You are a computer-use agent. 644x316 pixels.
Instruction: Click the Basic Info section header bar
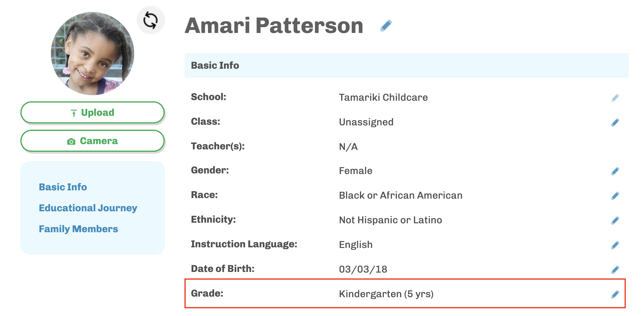pyautogui.click(x=406, y=65)
